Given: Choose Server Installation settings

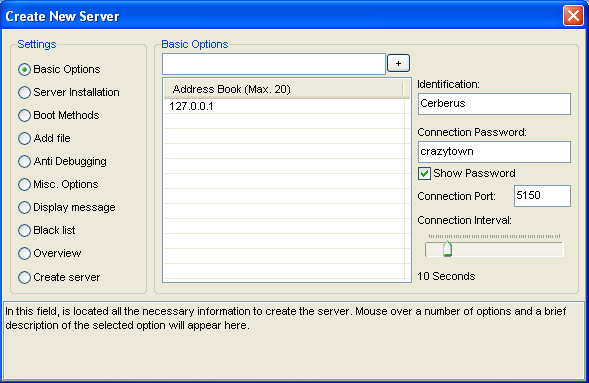Looking at the screenshot, I should 24,92.
